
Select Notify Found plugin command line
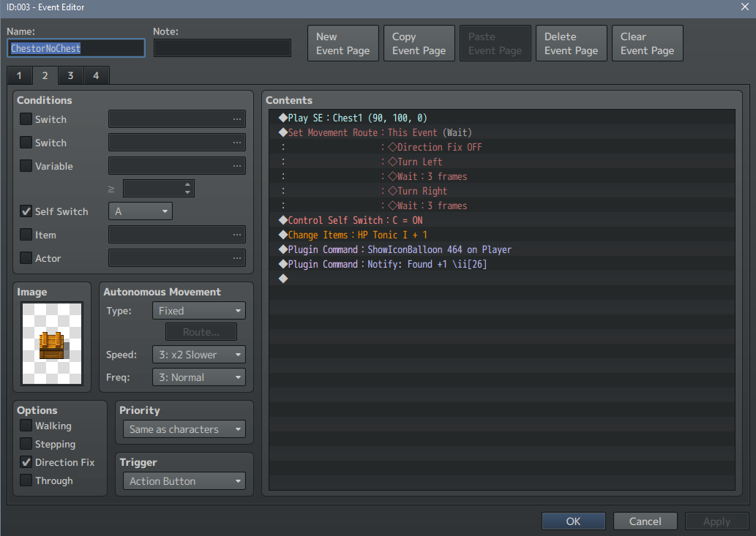pos(502,264)
